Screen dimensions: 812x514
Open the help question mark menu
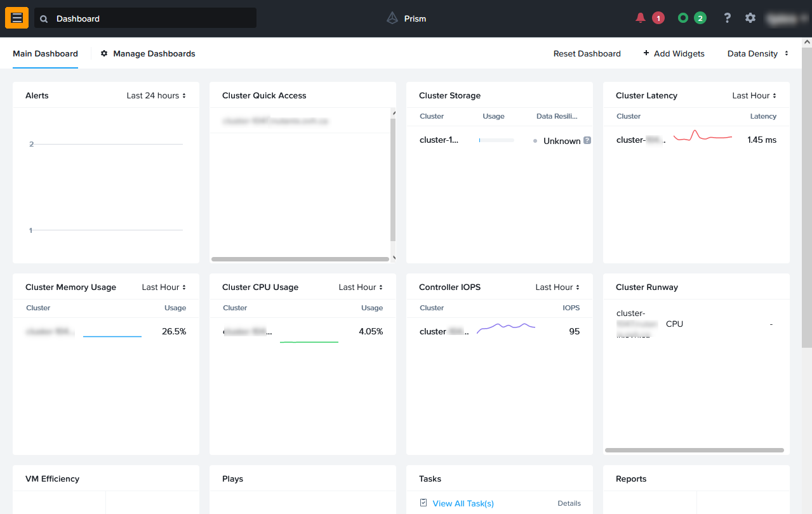728,18
